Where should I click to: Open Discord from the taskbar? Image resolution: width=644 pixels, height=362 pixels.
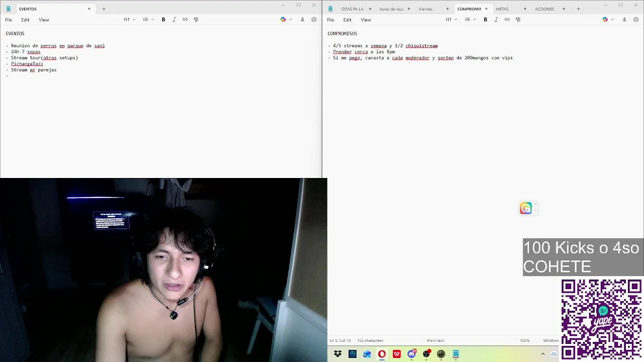pyautogui.click(x=412, y=354)
